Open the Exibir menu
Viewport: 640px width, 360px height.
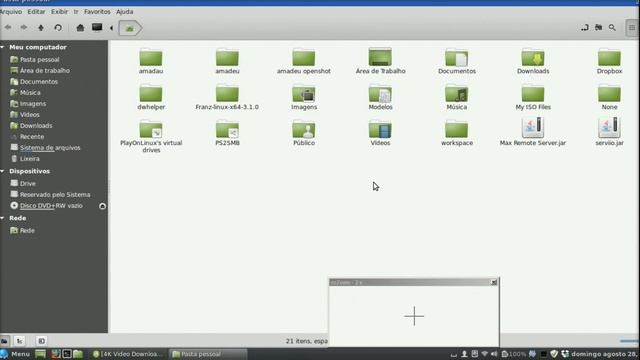[x=60, y=12]
